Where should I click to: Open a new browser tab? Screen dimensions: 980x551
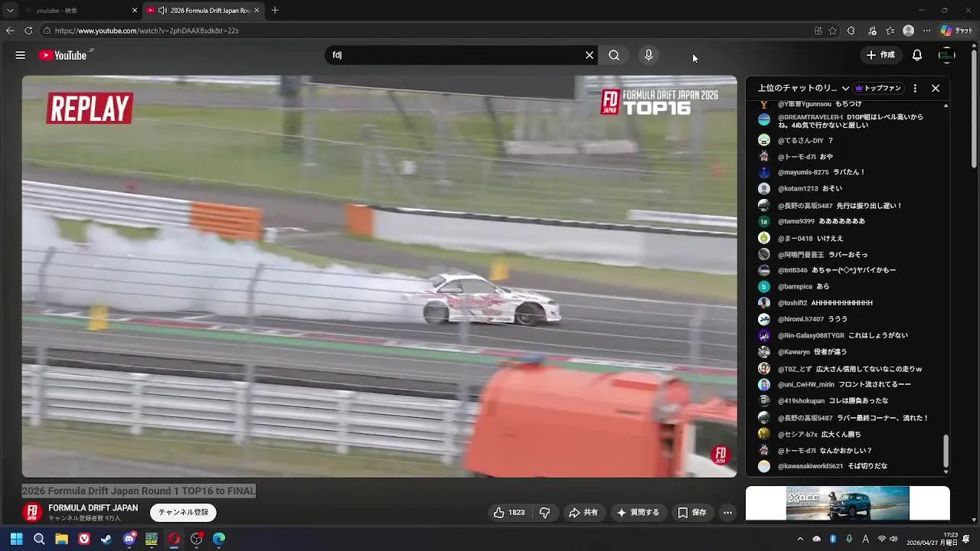(x=275, y=11)
